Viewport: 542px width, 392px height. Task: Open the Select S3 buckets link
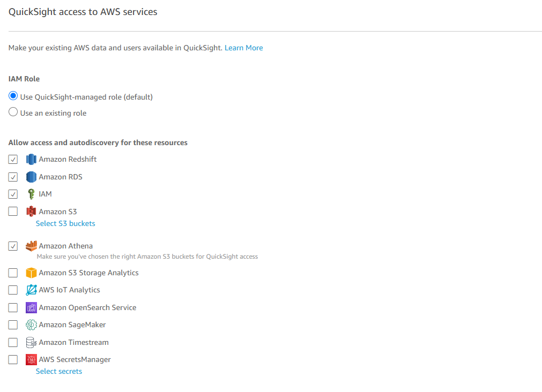[65, 223]
